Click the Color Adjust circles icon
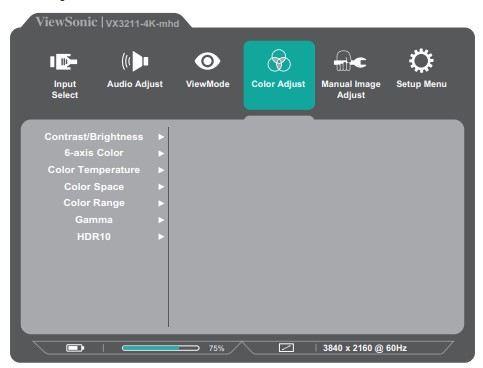 click(279, 61)
